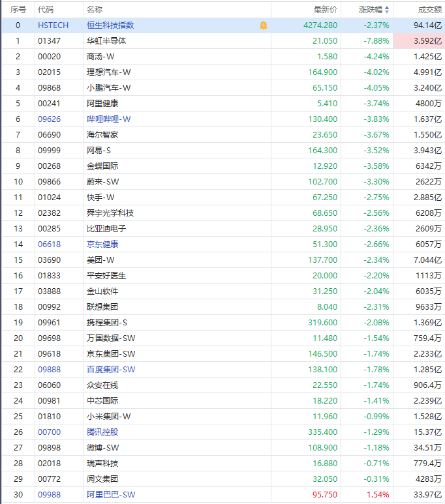Click turnover value 15.37亿

click(427, 432)
